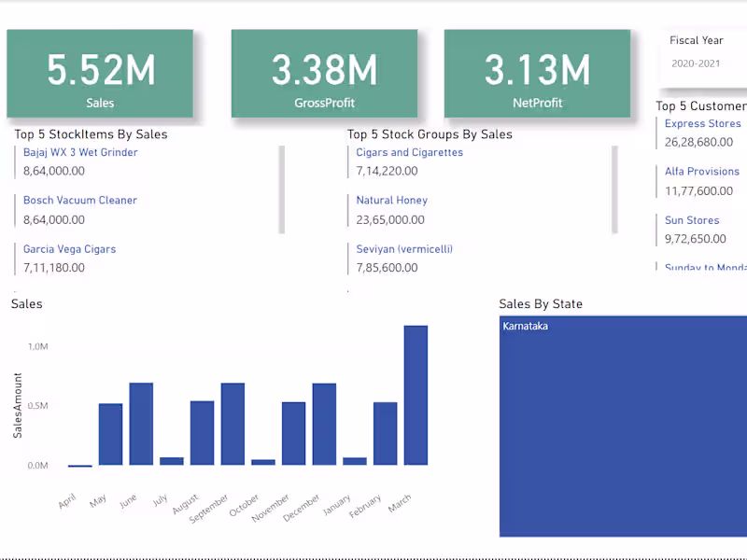
Task: Click Top 5 Stock Groups scrollbar
Action: tap(613, 189)
